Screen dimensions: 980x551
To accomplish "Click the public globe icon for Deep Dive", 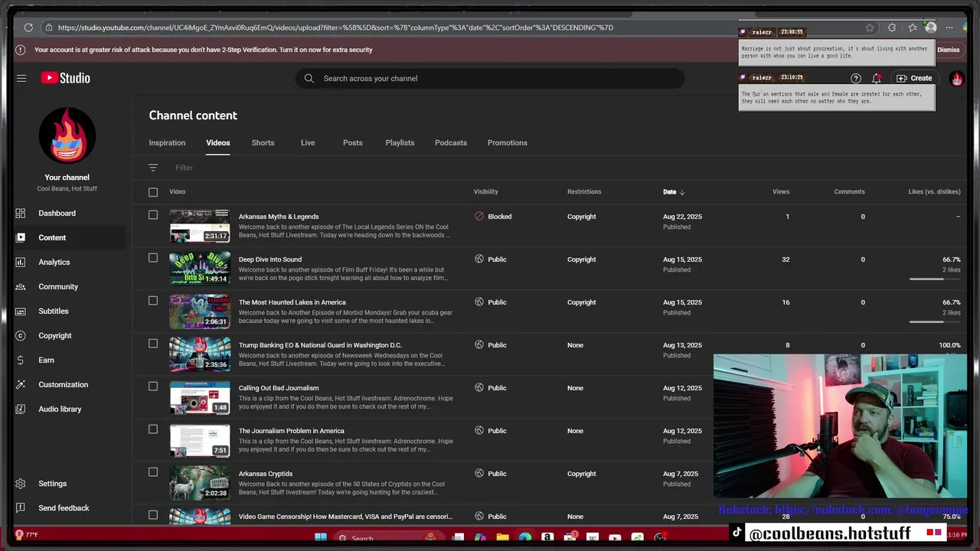I will [479, 259].
